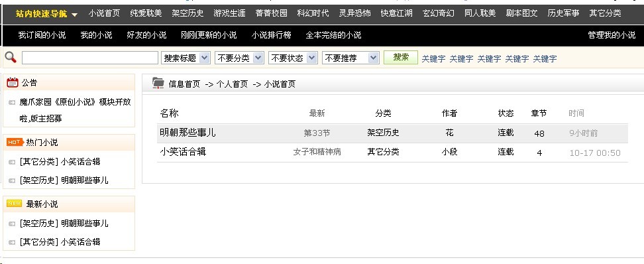Click the magnifier search icon

pos(11,58)
